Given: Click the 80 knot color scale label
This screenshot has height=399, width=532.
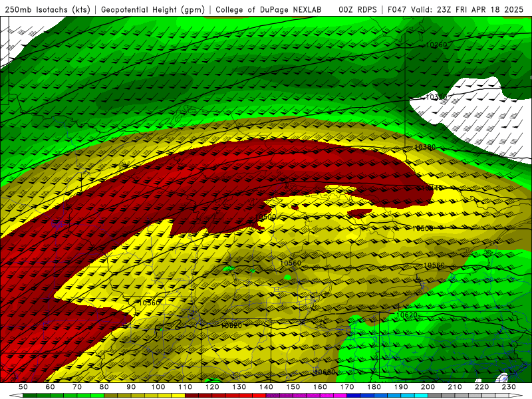Looking at the screenshot, I should click(x=104, y=387).
